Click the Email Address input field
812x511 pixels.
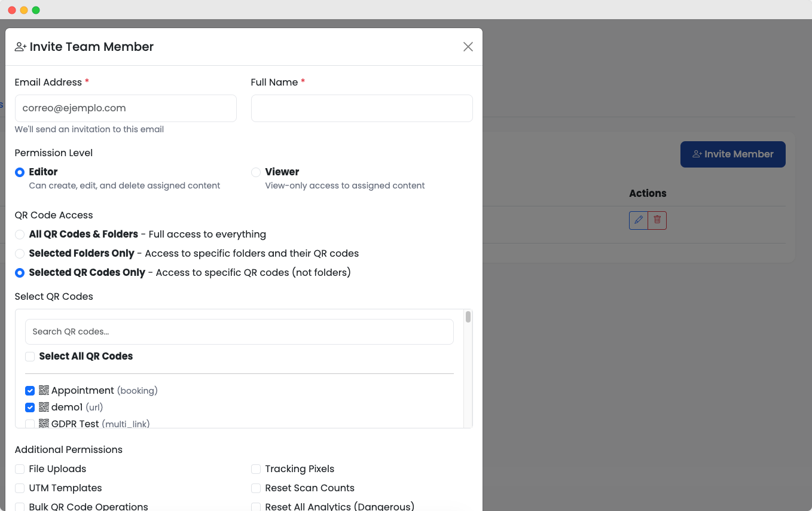(126, 108)
